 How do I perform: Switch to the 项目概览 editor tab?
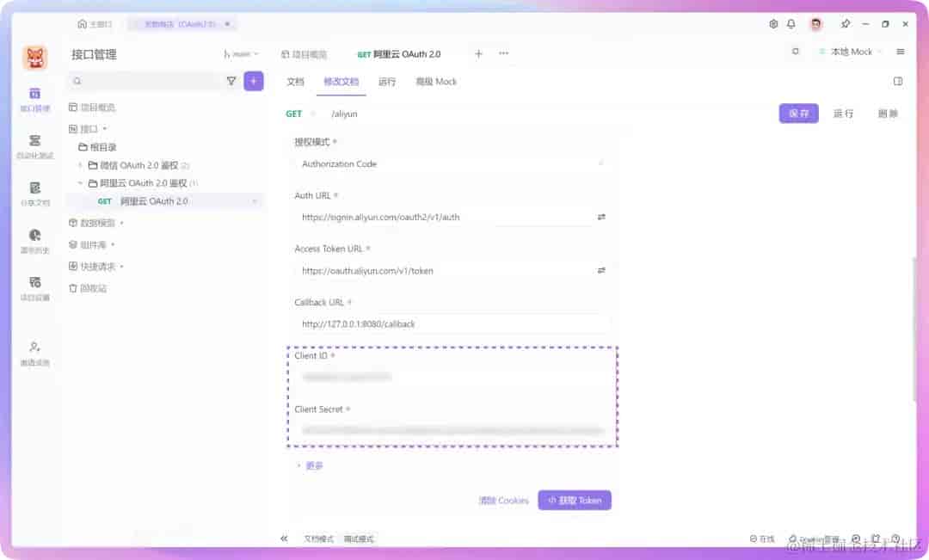[x=304, y=54]
